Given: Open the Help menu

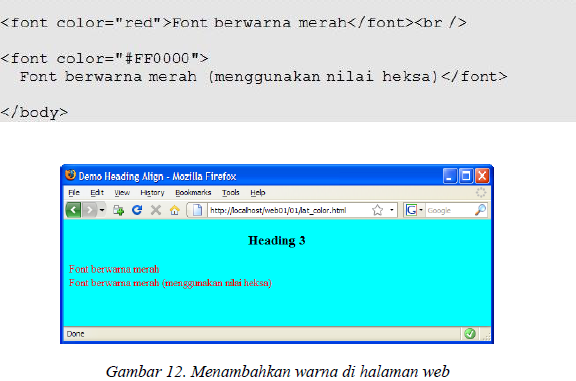Looking at the screenshot, I should (x=258, y=193).
